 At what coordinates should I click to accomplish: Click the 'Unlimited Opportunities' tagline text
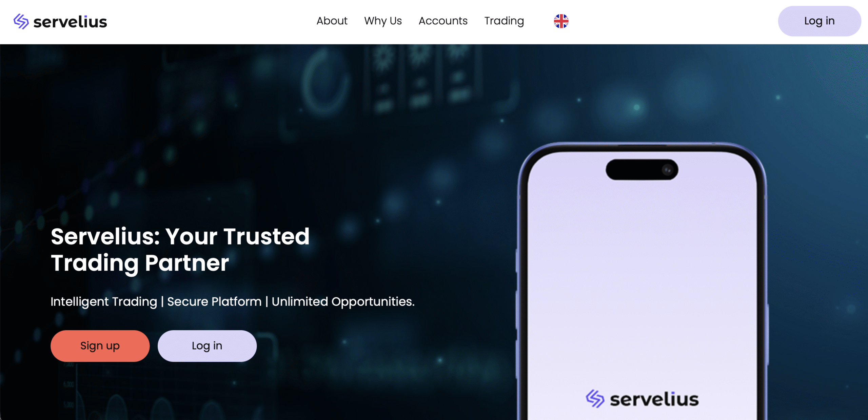coord(343,301)
